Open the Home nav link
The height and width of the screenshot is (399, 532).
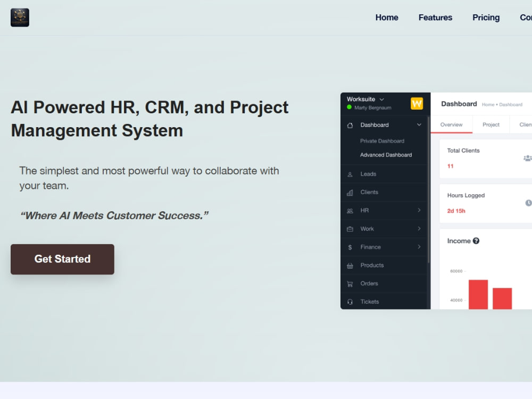pos(386,18)
